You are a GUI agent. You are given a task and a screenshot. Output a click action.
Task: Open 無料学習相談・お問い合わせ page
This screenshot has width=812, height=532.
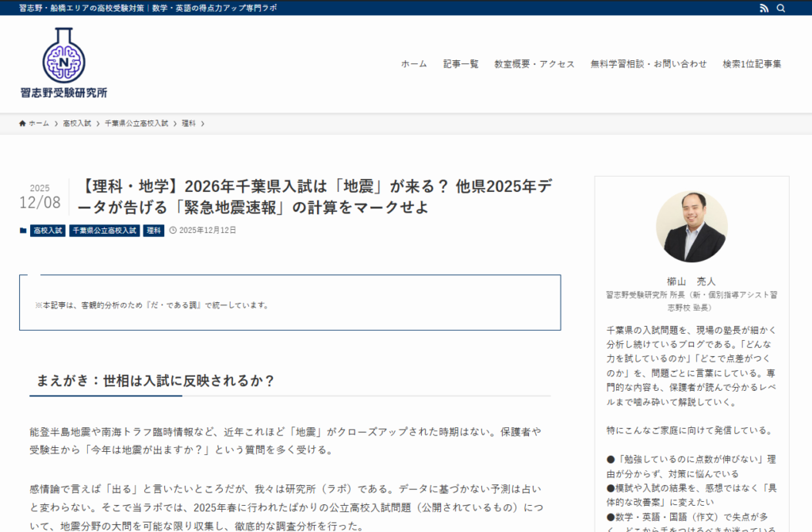pyautogui.click(x=648, y=64)
